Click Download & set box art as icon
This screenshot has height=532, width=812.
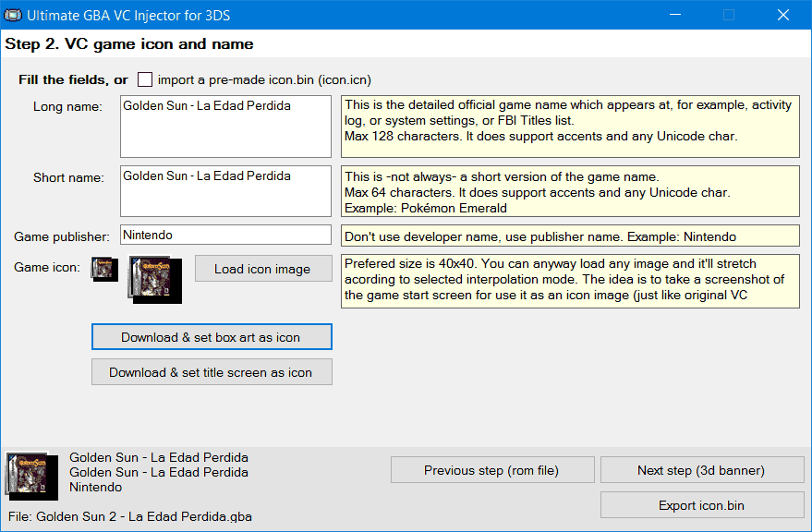tap(212, 337)
